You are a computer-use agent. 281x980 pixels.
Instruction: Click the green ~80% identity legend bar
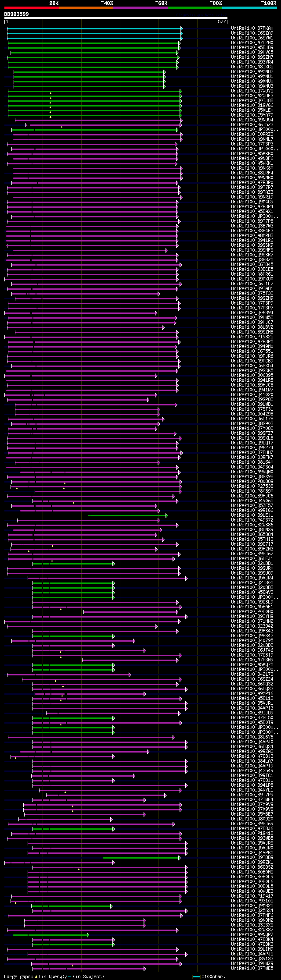(x=195, y=8)
